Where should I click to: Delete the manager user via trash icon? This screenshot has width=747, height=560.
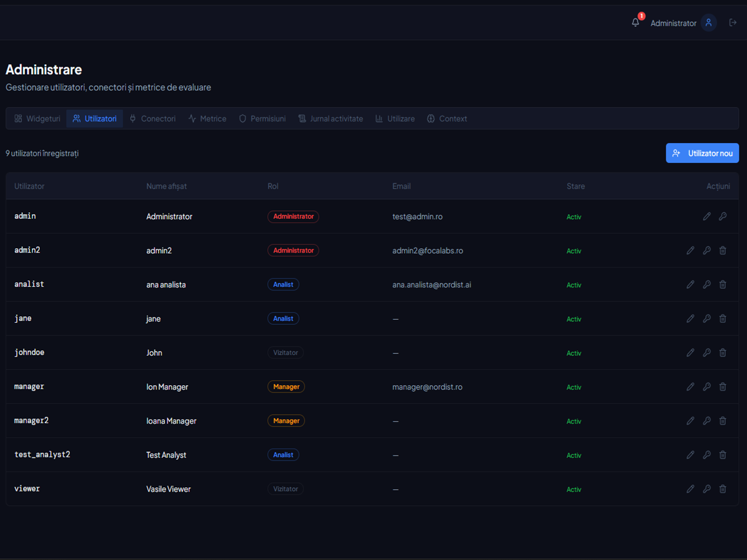point(723,387)
